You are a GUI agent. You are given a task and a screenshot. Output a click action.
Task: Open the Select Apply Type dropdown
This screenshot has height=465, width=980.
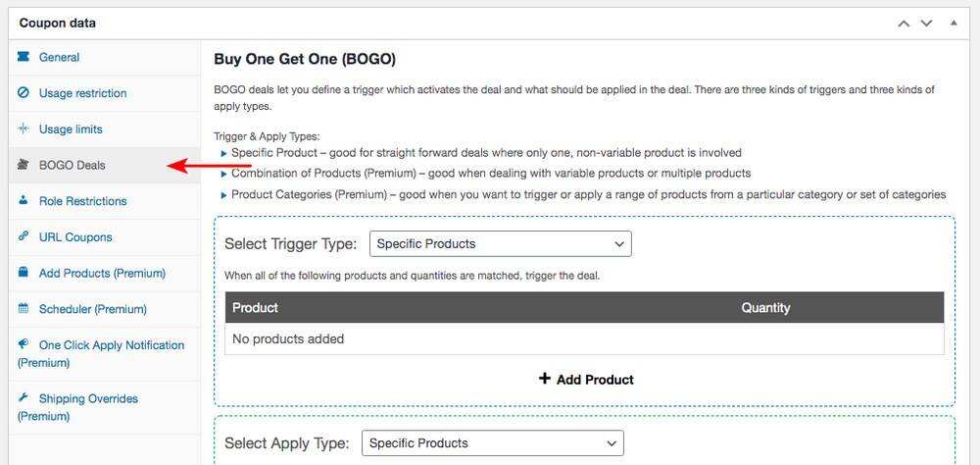(x=492, y=443)
